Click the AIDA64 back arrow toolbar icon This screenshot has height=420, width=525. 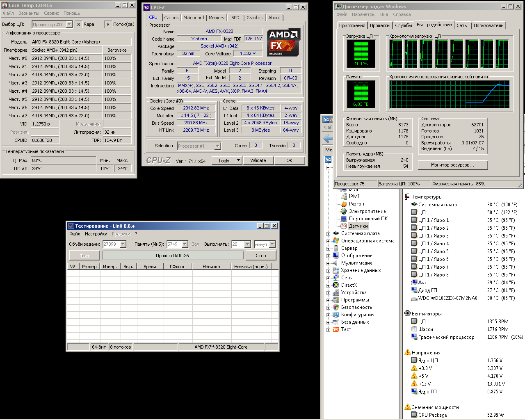[x=329, y=139]
